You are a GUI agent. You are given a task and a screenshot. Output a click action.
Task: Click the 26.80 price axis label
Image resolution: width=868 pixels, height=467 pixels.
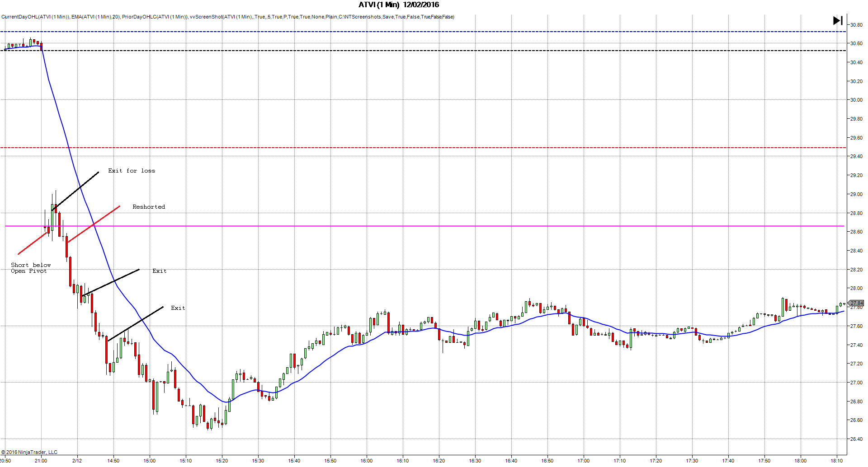856,402
